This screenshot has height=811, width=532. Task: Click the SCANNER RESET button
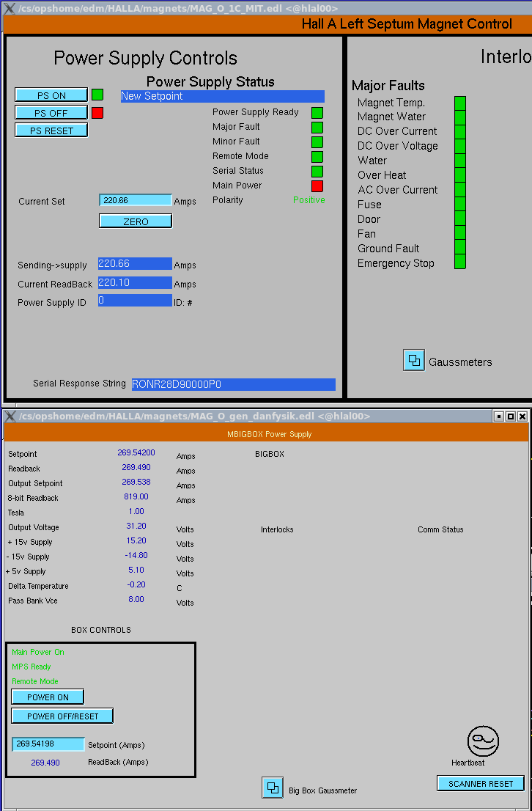click(480, 783)
